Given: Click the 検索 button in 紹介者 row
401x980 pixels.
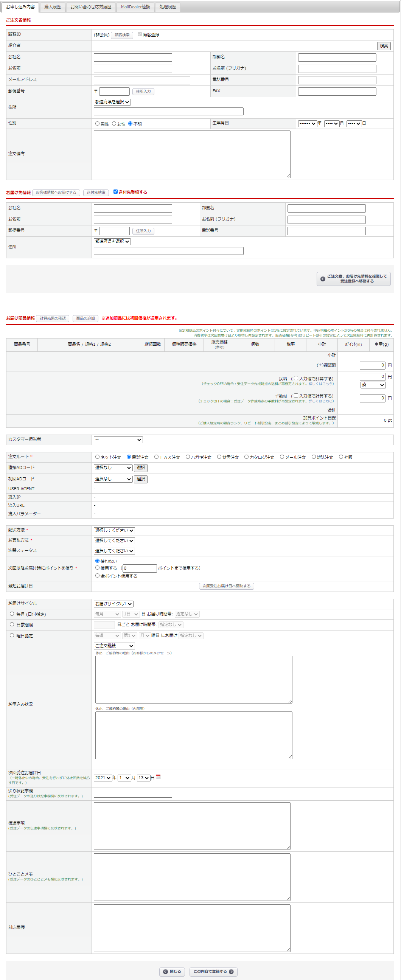Looking at the screenshot, I should [x=384, y=46].
